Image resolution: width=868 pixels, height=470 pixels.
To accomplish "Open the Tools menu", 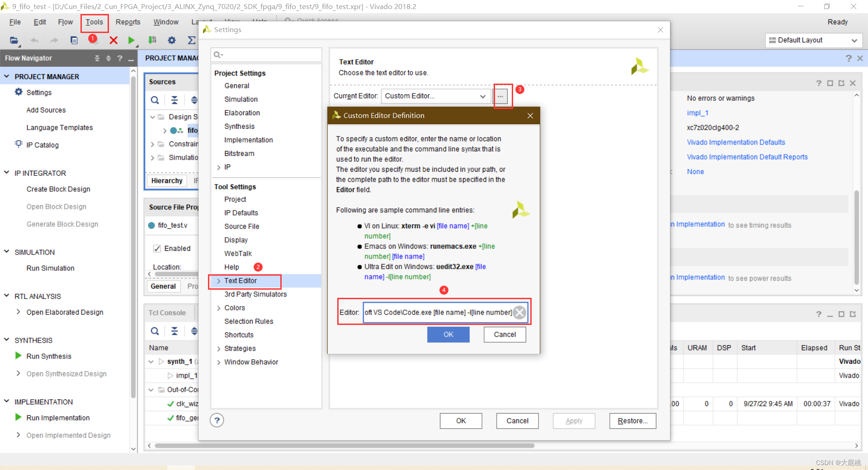I will tap(94, 22).
